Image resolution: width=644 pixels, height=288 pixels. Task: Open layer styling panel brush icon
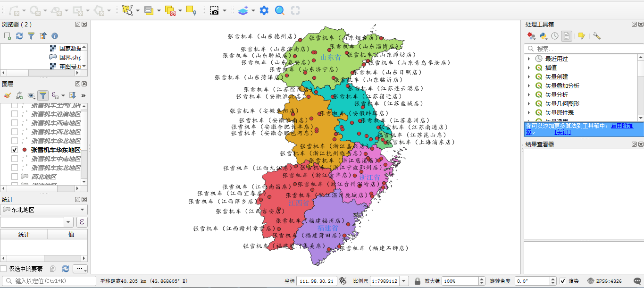[x=8, y=95]
